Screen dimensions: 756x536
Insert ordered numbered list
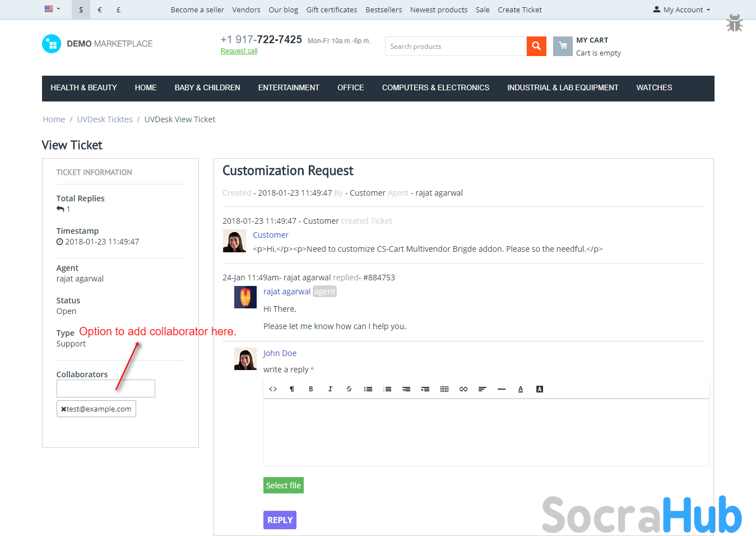tap(387, 389)
